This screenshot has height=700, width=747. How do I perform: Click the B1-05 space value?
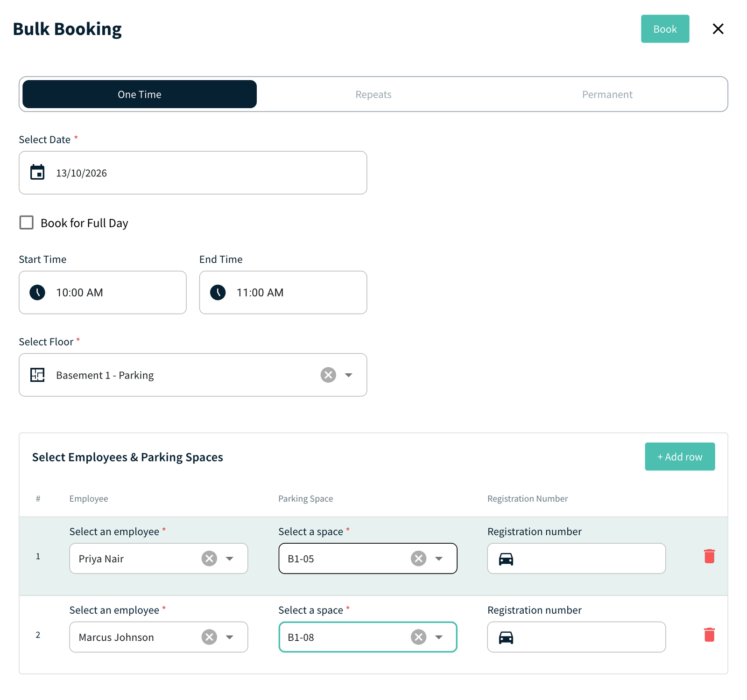point(301,559)
